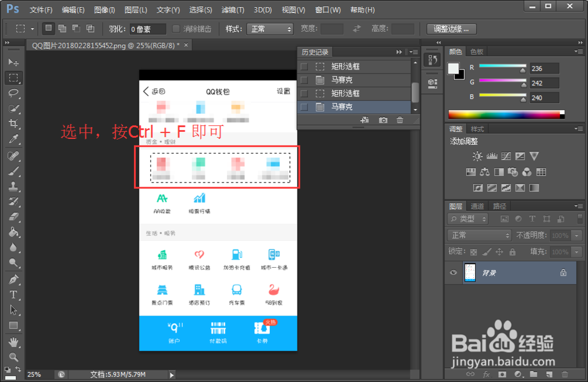588x382 pixels.
Task: Create new snapshot in History panel
Action: coord(383,120)
